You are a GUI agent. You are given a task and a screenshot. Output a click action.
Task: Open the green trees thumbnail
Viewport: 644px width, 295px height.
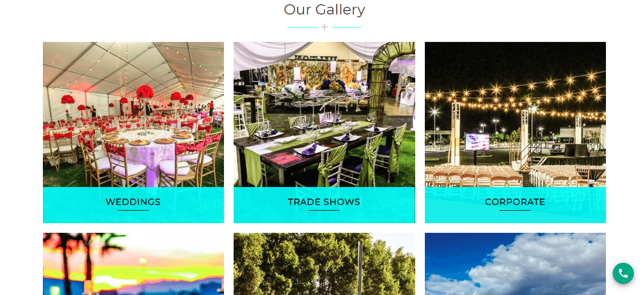tap(324, 264)
